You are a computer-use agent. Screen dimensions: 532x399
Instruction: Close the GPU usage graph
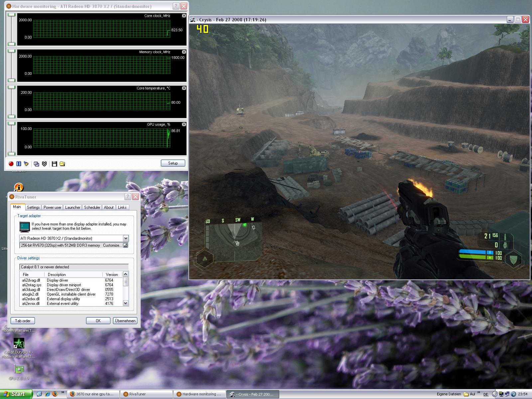[x=184, y=124]
